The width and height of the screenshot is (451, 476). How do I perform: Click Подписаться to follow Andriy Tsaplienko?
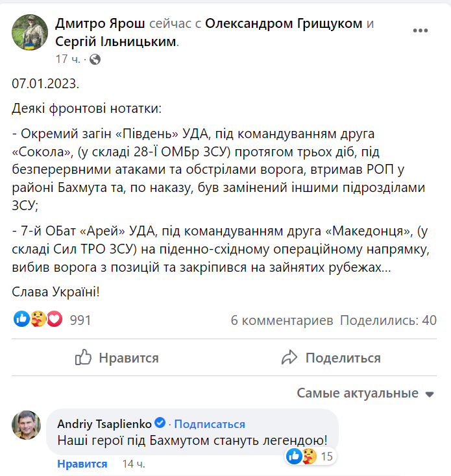tap(209, 424)
